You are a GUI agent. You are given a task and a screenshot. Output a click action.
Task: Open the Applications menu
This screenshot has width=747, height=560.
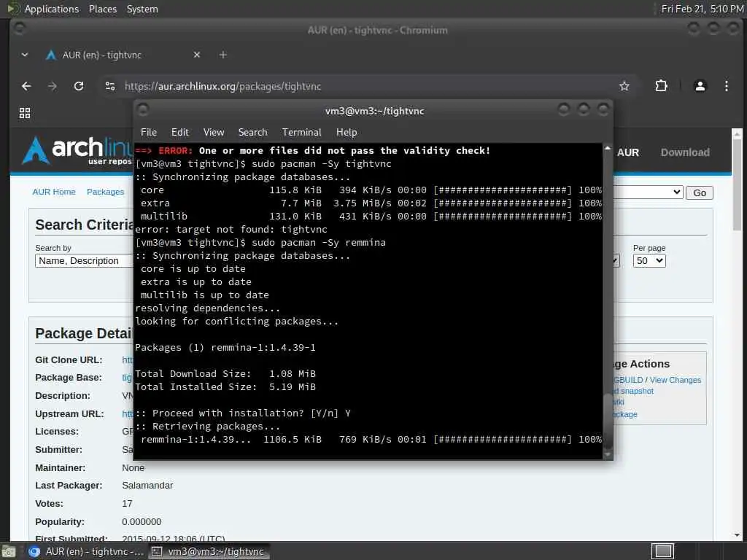[52, 9]
